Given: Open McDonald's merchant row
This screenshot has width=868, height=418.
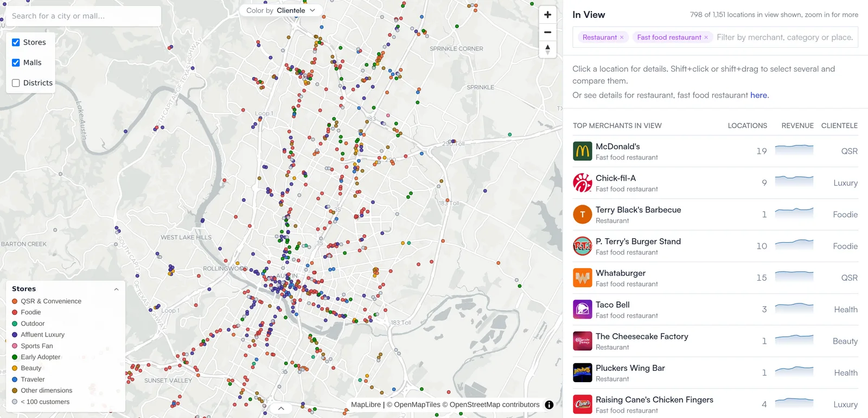Looking at the screenshot, I should [715, 151].
